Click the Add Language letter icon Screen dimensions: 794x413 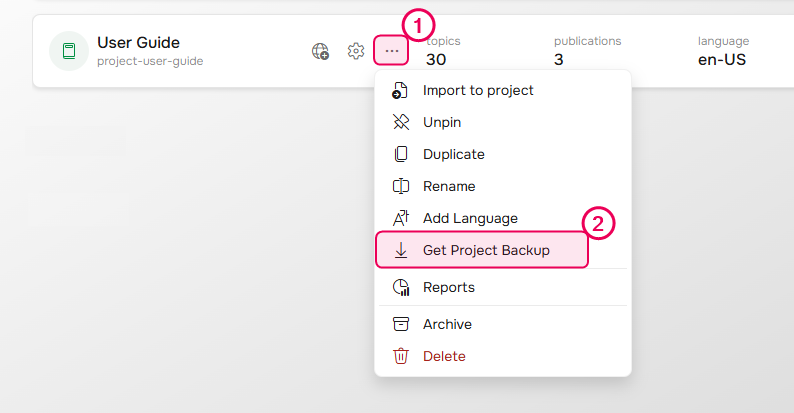[401, 218]
